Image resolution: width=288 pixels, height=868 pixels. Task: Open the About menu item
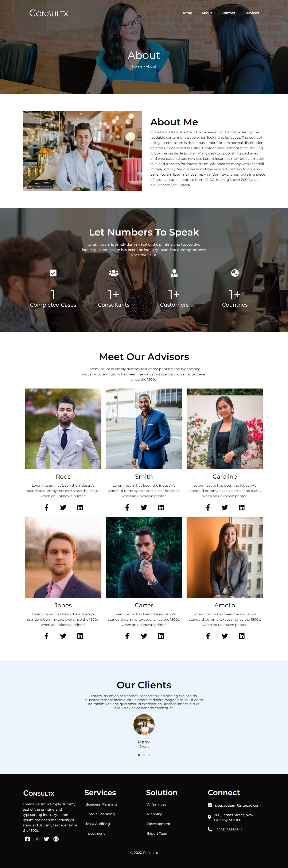coord(207,13)
